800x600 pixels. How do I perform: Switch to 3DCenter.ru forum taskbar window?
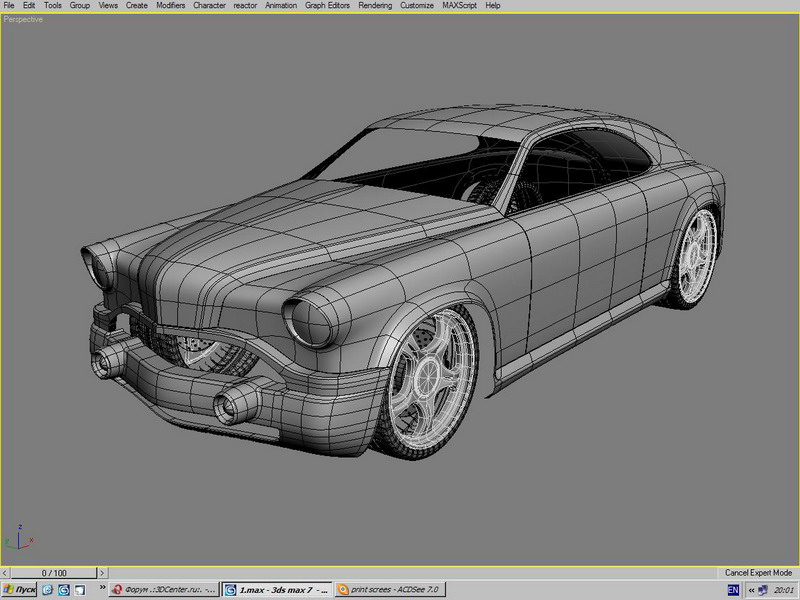point(165,590)
